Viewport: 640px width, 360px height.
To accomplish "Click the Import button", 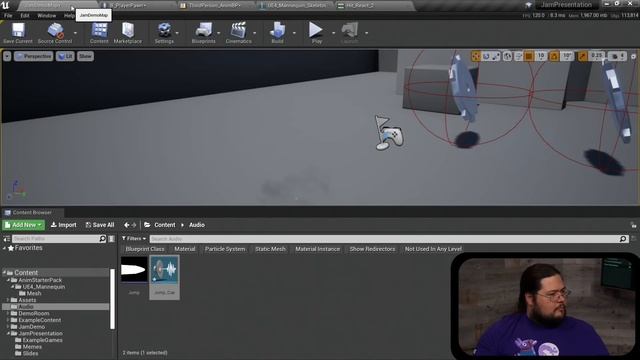I will coord(64,225).
